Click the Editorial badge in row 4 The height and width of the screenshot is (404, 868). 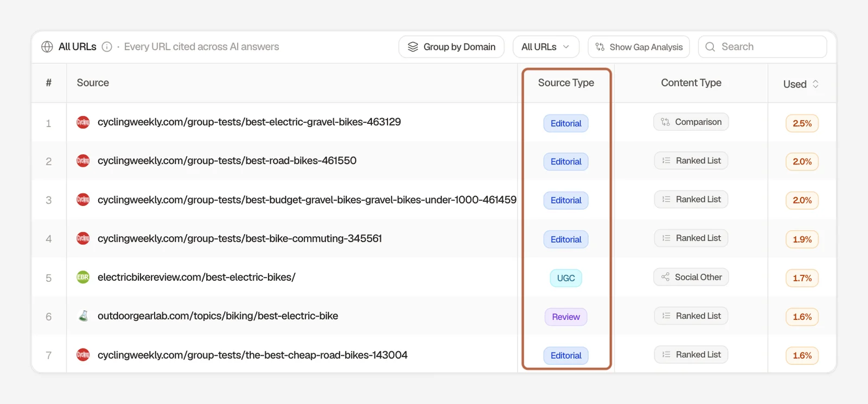click(566, 239)
